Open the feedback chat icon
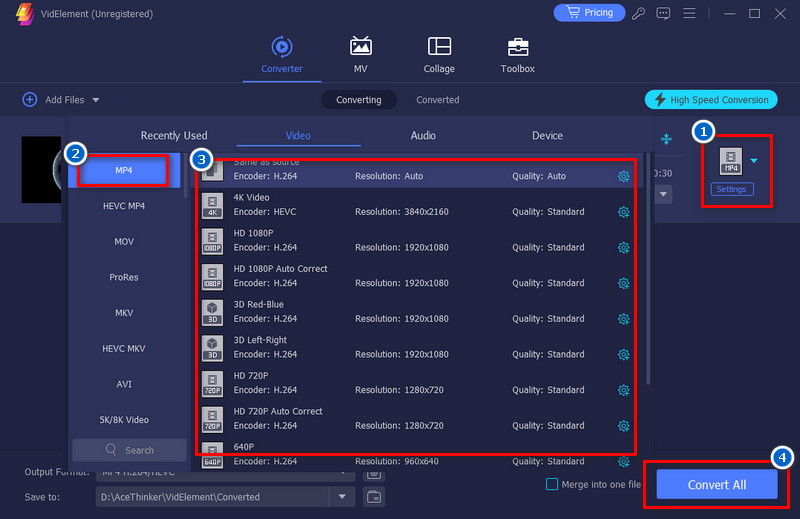The width and height of the screenshot is (800, 519). pos(663,13)
